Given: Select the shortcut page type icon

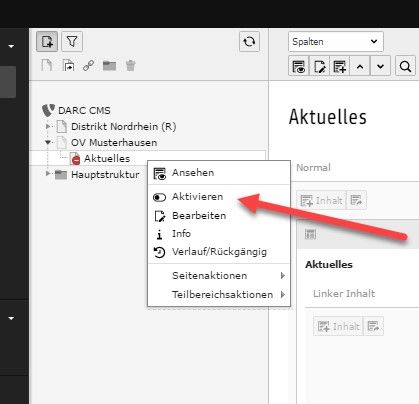Looking at the screenshot, I should tap(68, 65).
